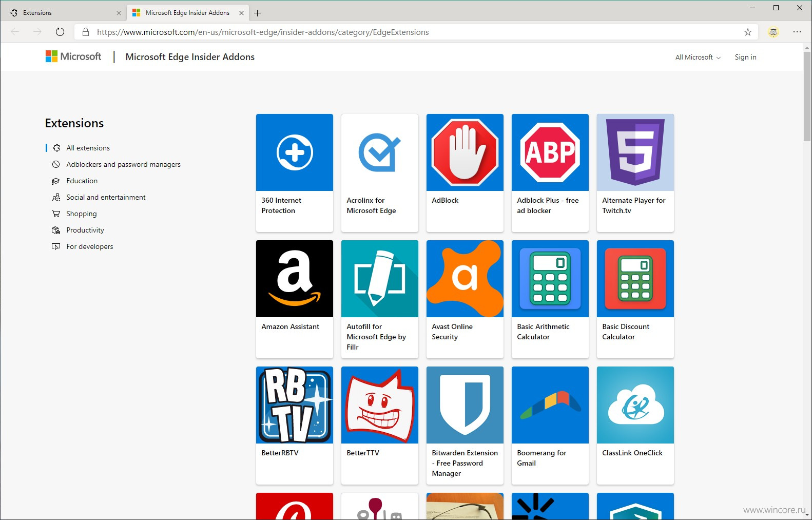Click the Boomerang for Gmail title text

(x=542, y=458)
